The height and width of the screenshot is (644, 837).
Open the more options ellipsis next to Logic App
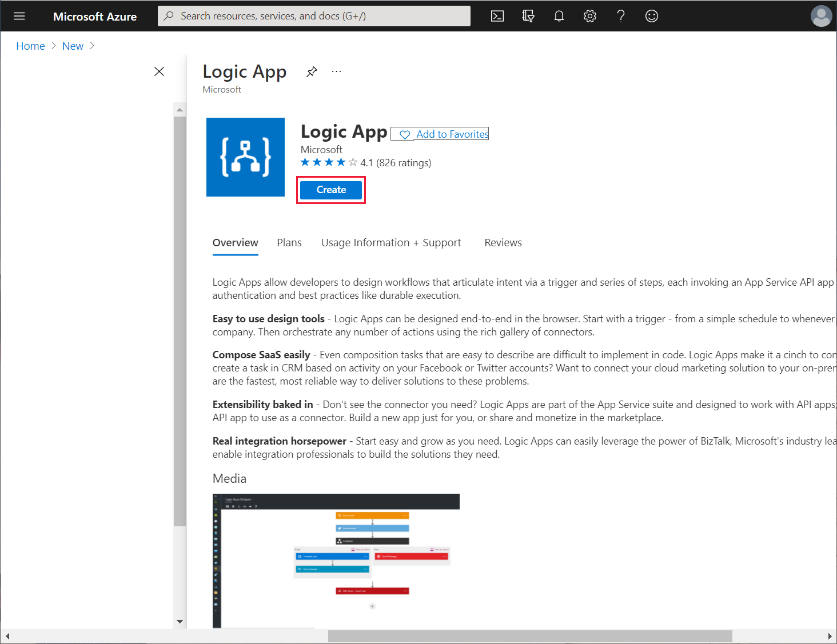coord(336,71)
